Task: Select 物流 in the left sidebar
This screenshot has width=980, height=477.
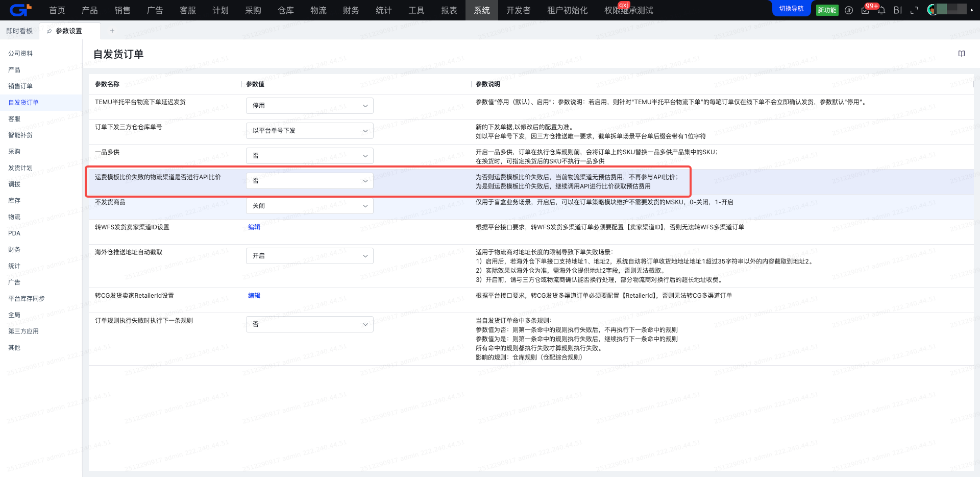Action: click(41, 217)
